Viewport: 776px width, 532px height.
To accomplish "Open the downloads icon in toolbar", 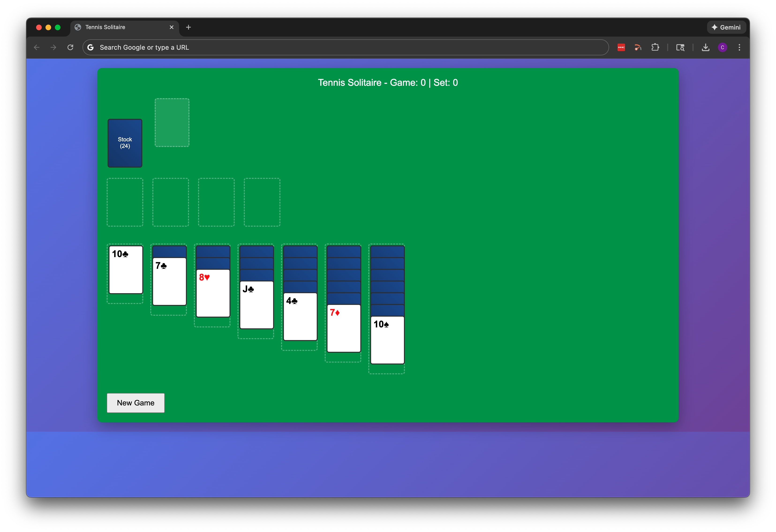I will coord(705,47).
